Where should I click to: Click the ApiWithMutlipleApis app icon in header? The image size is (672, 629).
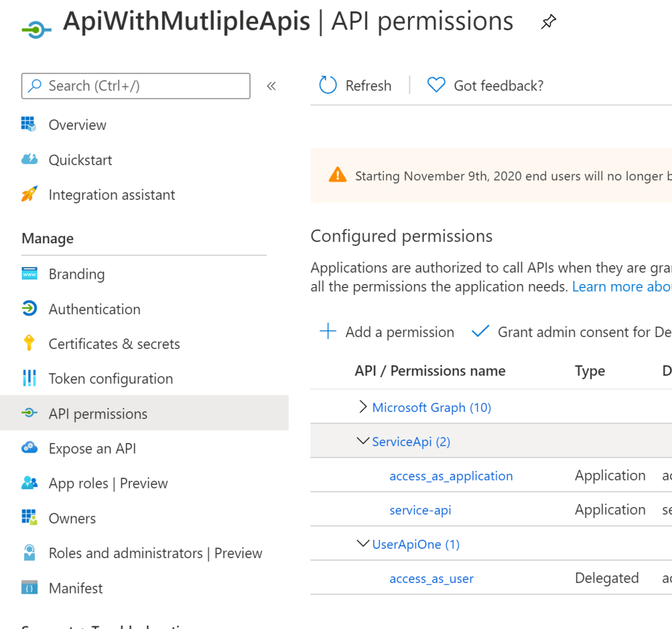pyautogui.click(x=37, y=30)
